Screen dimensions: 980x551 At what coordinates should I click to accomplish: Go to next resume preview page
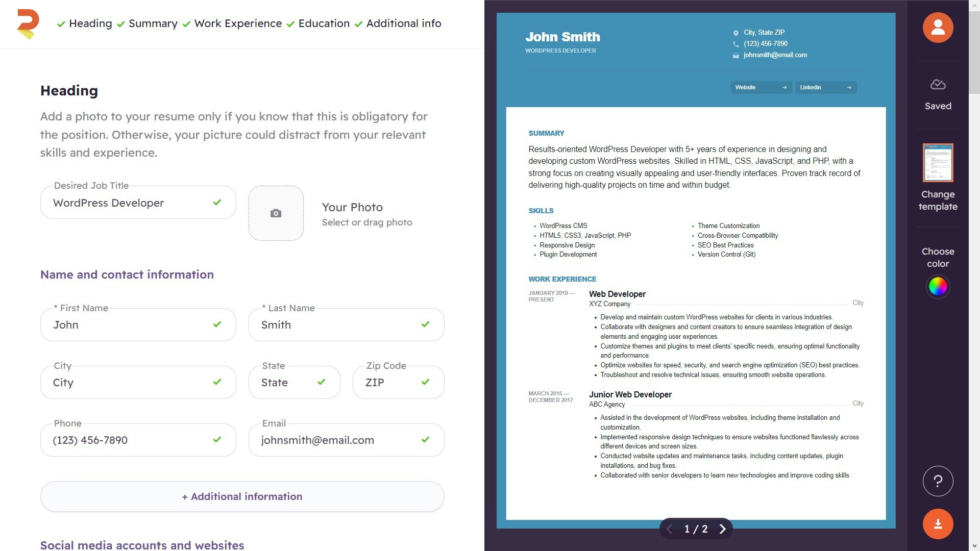tap(722, 529)
